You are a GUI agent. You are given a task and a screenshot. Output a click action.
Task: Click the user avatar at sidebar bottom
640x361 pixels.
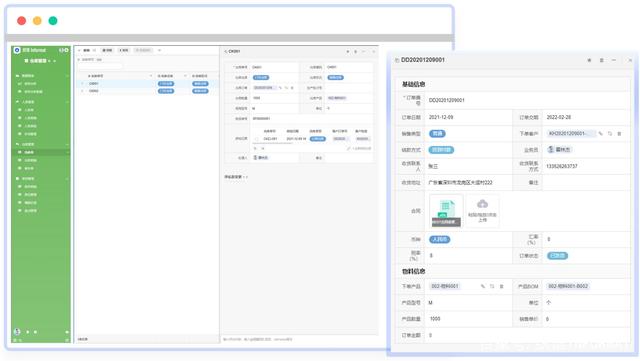[x=17, y=332]
